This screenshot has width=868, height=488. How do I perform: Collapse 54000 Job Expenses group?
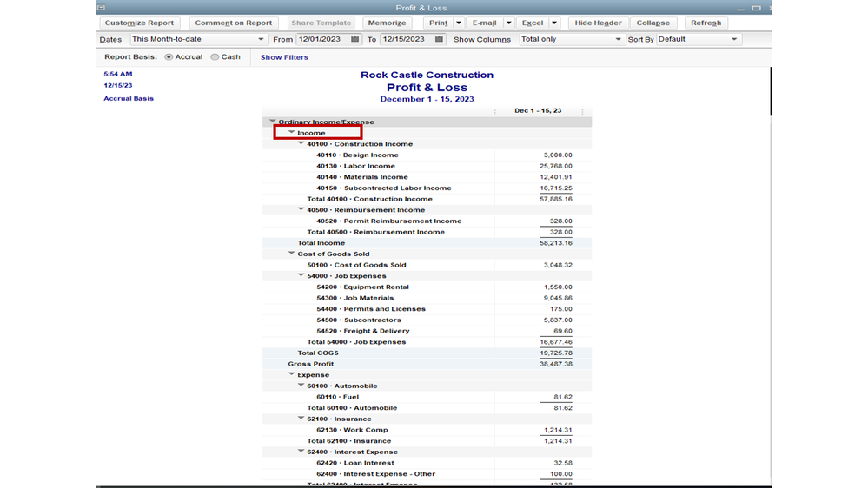301,275
